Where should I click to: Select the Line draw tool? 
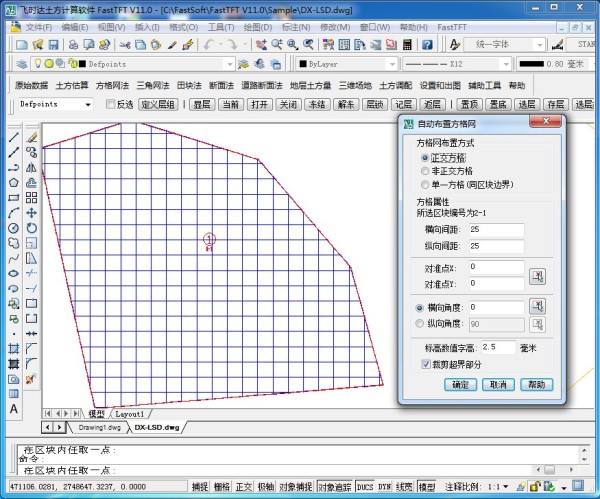click(x=13, y=137)
